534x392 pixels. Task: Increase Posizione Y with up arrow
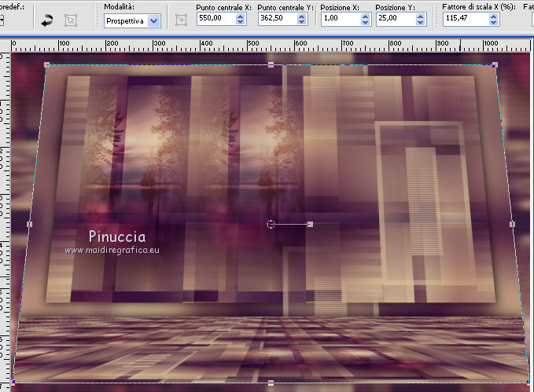point(421,16)
